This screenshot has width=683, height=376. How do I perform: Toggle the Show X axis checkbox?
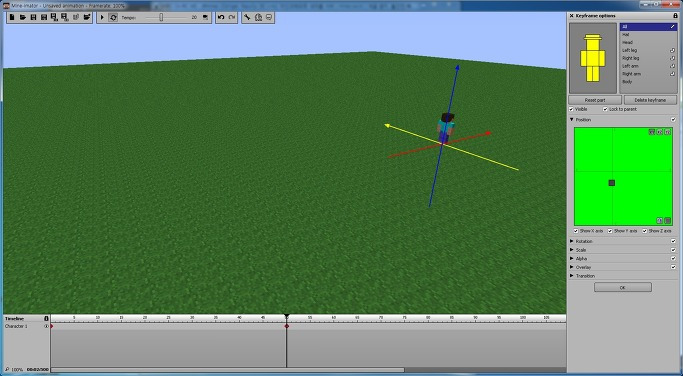576,231
